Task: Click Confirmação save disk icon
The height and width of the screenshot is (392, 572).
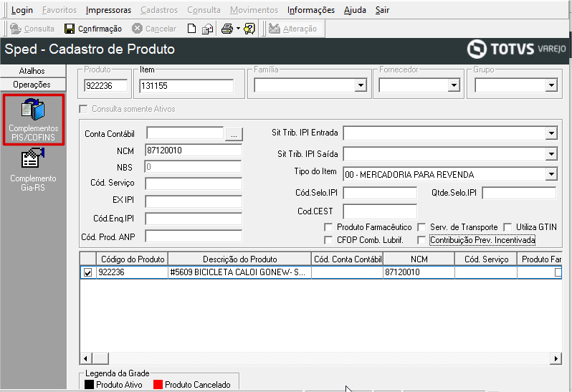Action: [70, 29]
